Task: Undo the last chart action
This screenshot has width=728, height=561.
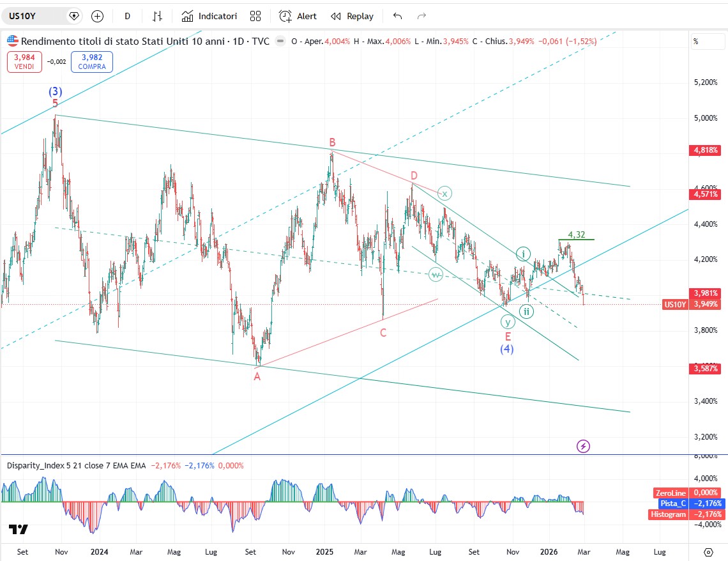Action: tap(397, 16)
